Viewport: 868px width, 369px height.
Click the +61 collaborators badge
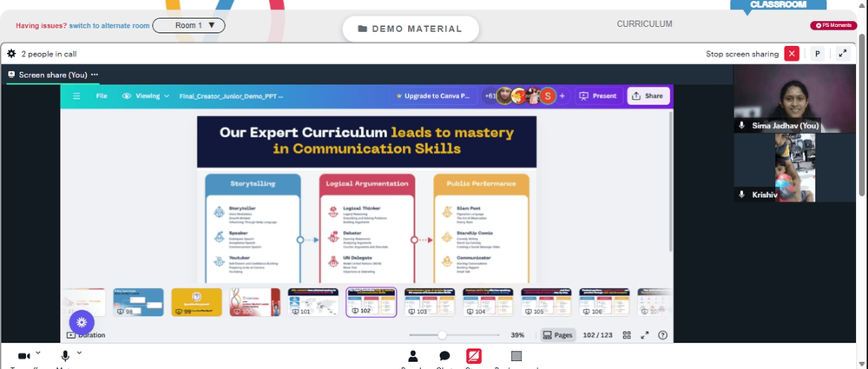tap(490, 96)
